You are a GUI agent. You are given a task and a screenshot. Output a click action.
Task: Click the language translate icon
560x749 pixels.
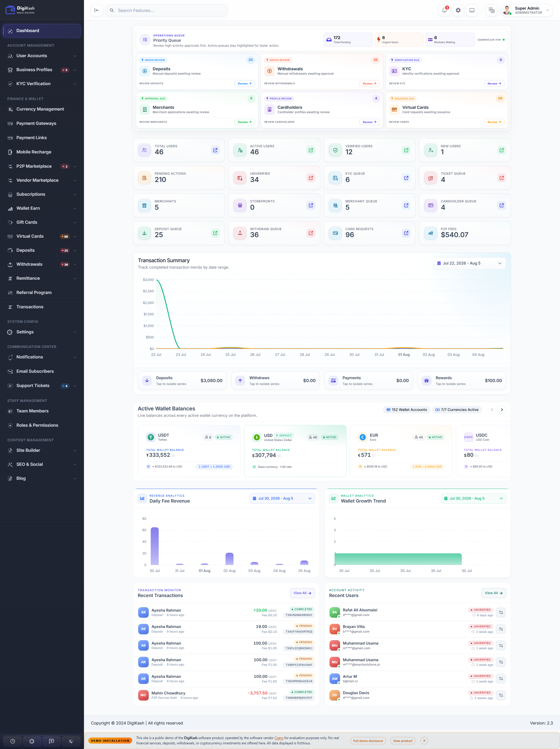click(492, 10)
